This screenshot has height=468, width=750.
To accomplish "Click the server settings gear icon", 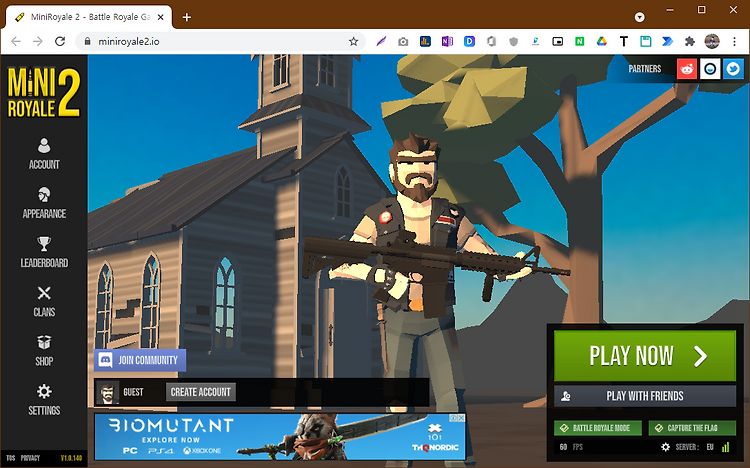I will [665, 447].
